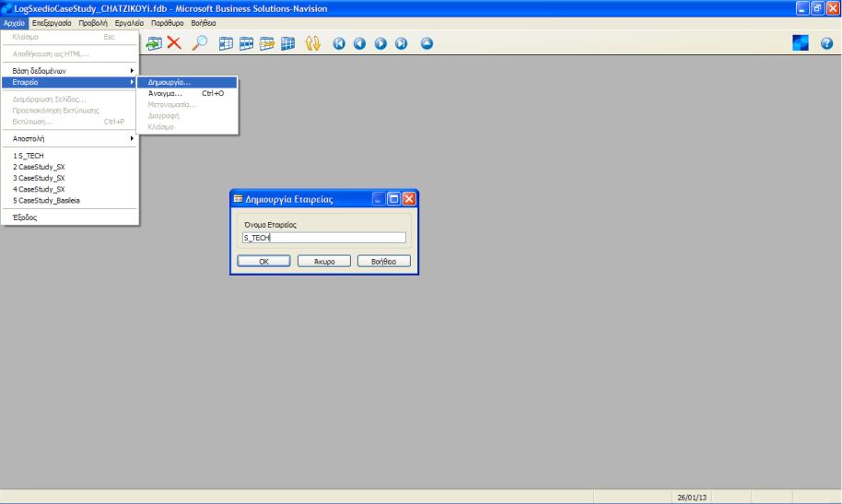The width and height of the screenshot is (842, 504).
Task: Choose Άνοιγμα... in the submenu
Action: (187, 93)
